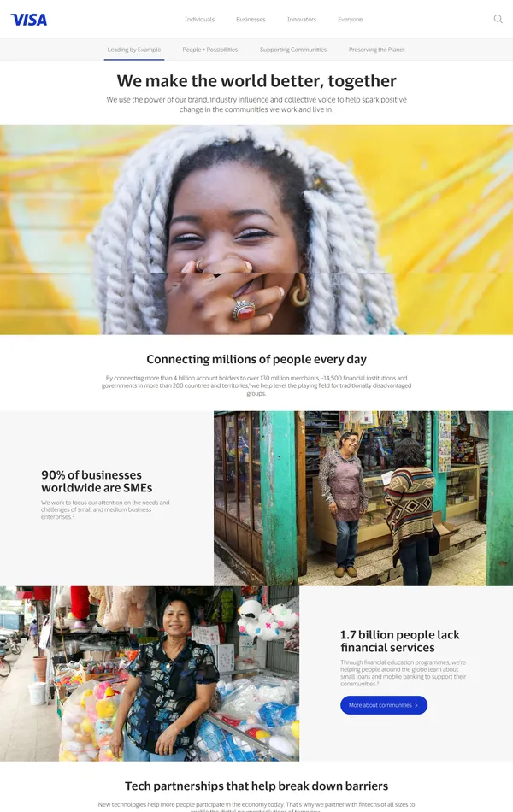513x812 pixels.
Task: Click the main heading about world better together
Action: click(x=256, y=81)
